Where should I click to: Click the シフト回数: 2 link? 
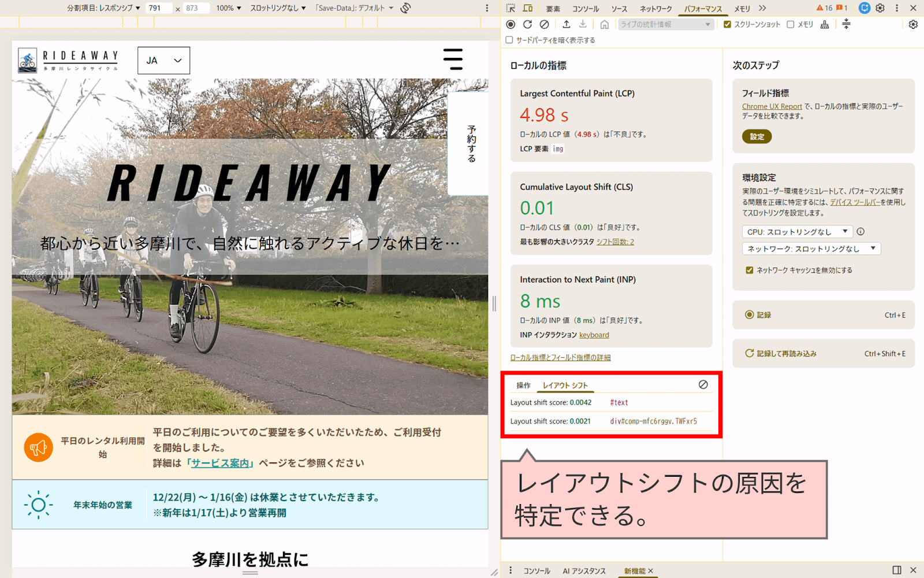pyautogui.click(x=616, y=242)
